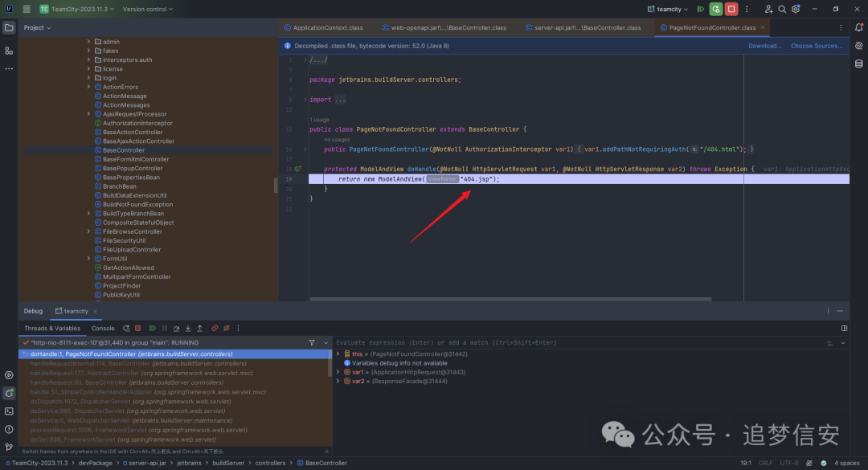Screen dimensions: 868x470
Task: Switch to the ApplicationContext.class tab
Action: click(x=325, y=27)
